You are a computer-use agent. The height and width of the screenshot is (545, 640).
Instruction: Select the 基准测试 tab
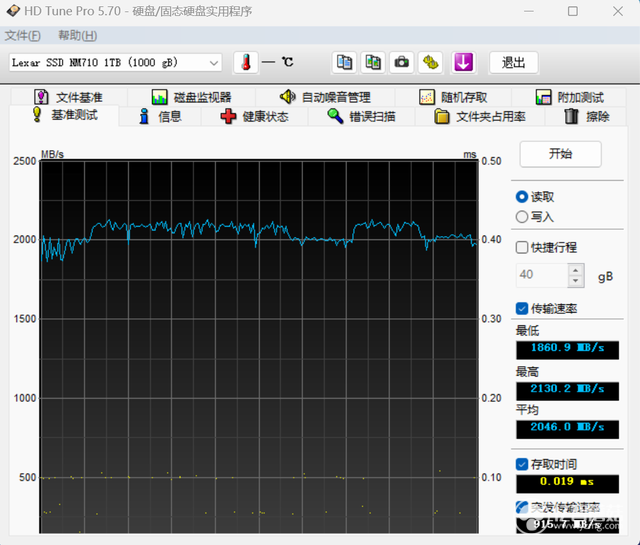(x=64, y=116)
